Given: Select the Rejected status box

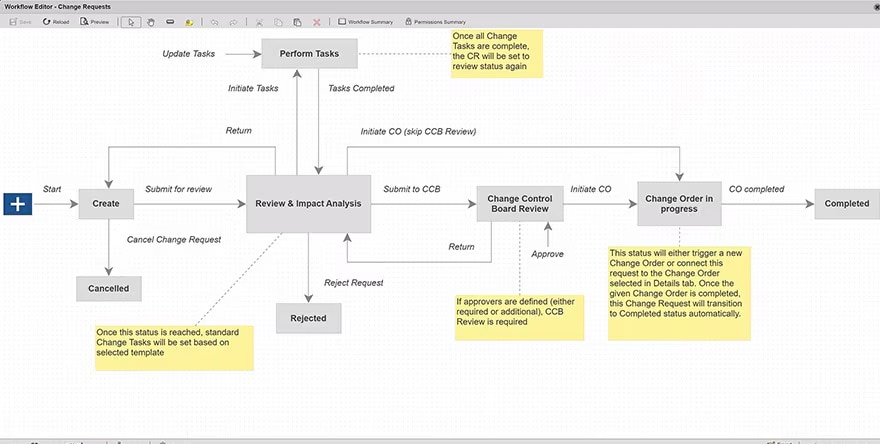Looking at the screenshot, I should [x=309, y=318].
